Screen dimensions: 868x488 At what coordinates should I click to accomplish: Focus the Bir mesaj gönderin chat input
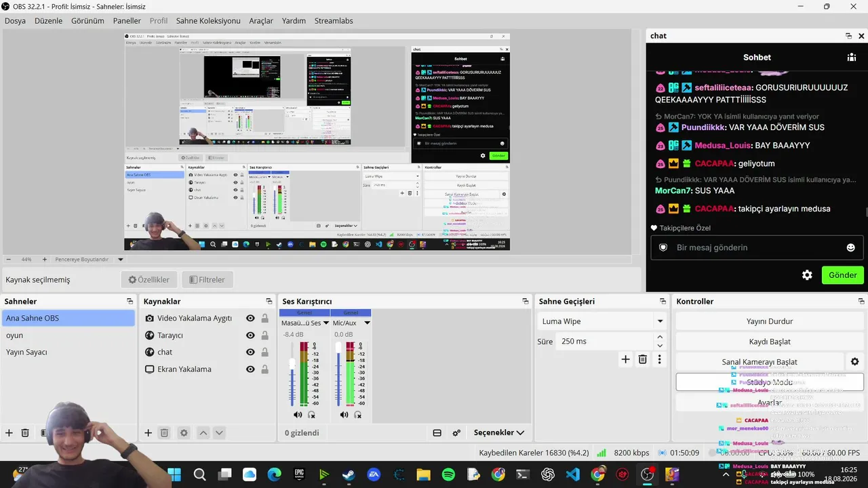pyautogui.click(x=757, y=247)
